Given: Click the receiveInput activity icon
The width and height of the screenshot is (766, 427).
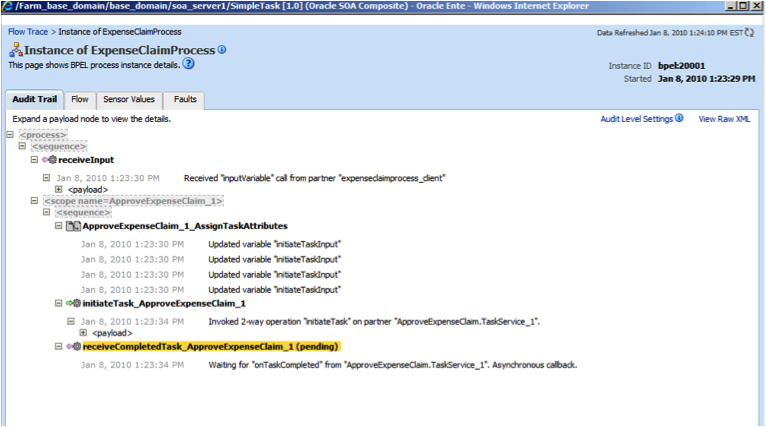Looking at the screenshot, I should (x=50, y=160).
